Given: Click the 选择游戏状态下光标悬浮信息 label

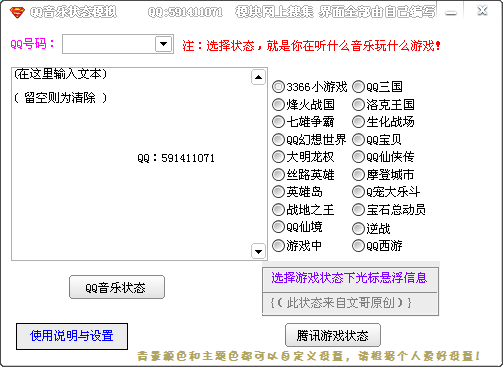Looking at the screenshot, I should [x=349, y=277].
